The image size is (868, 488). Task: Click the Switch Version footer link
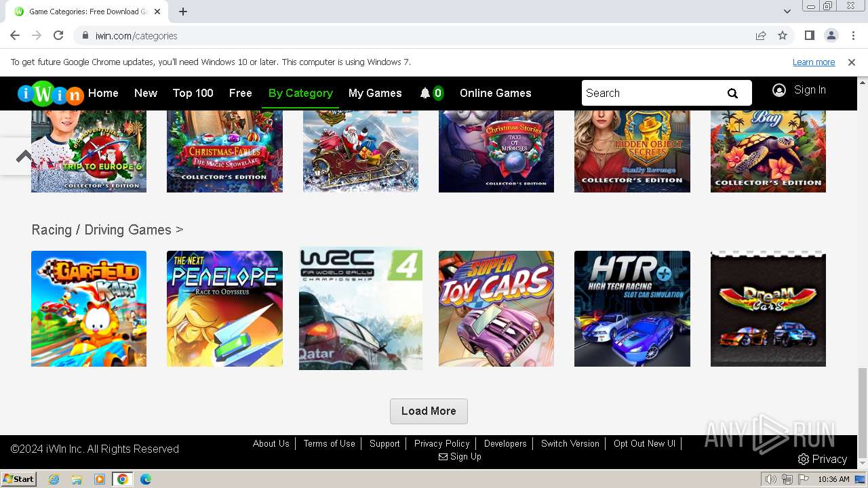coord(570,444)
